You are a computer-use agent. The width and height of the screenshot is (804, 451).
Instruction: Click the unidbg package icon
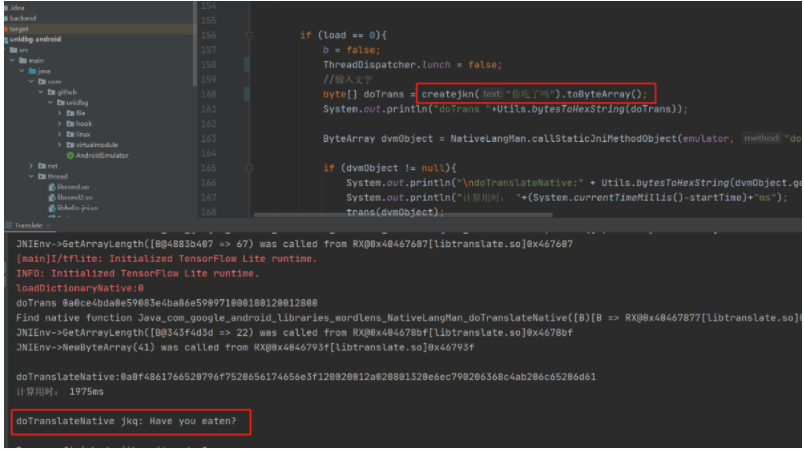click(61, 102)
